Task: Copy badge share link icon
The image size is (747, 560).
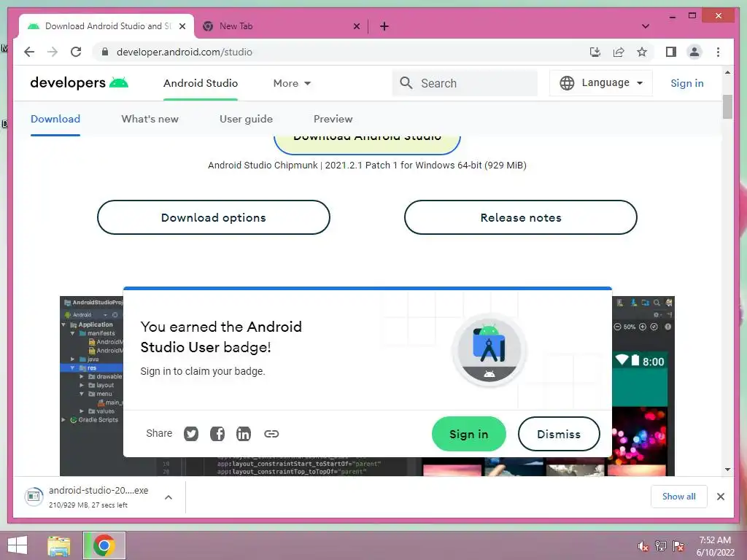Action: click(271, 434)
